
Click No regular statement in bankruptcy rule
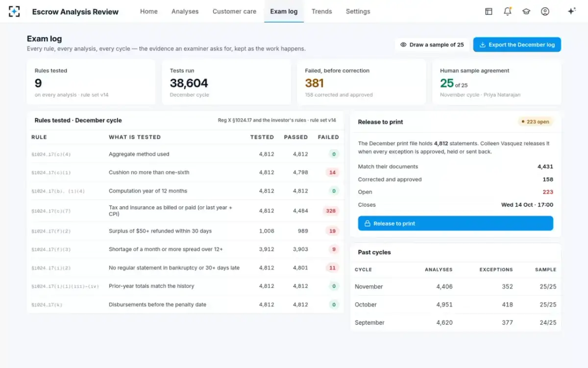[x=174, y=268]
